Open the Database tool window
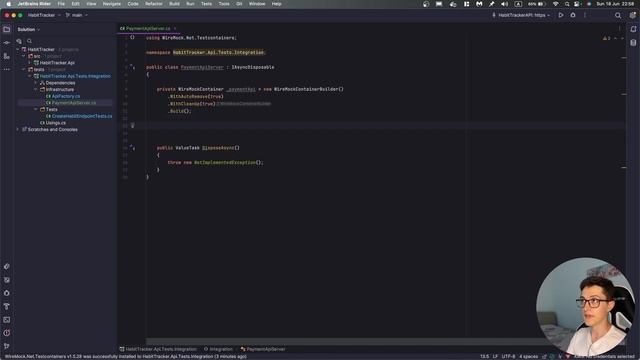The width and height of the screenshot is (640, 360). tap(633, 43)
